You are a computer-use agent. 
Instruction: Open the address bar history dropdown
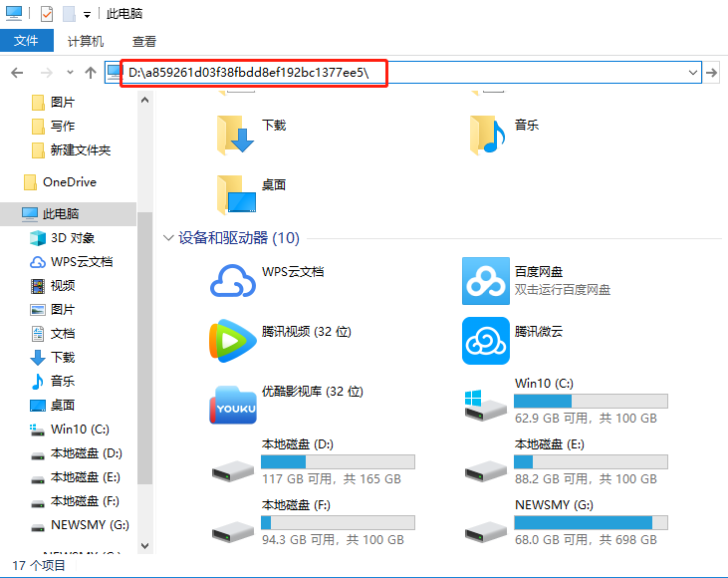pos(693,73)
